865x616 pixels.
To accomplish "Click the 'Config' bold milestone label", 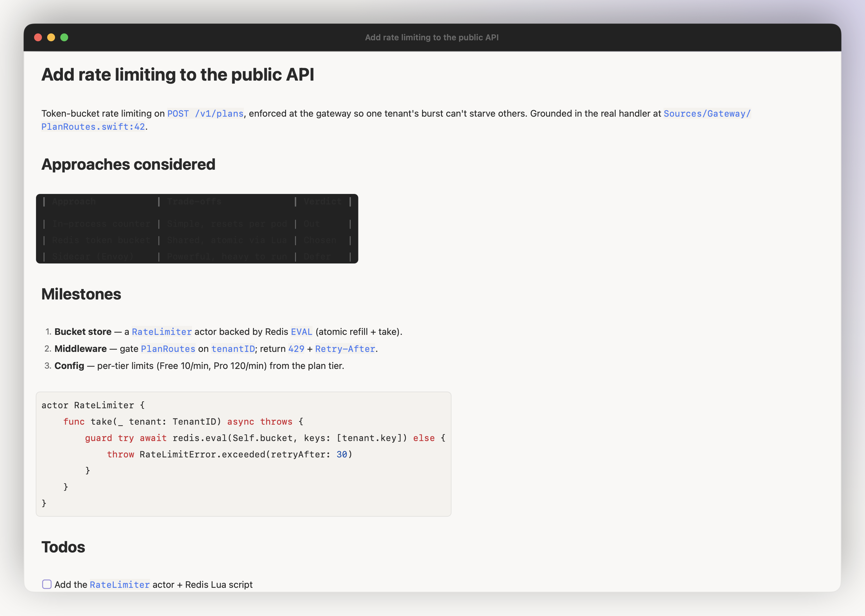I will [x=69, y=366].
